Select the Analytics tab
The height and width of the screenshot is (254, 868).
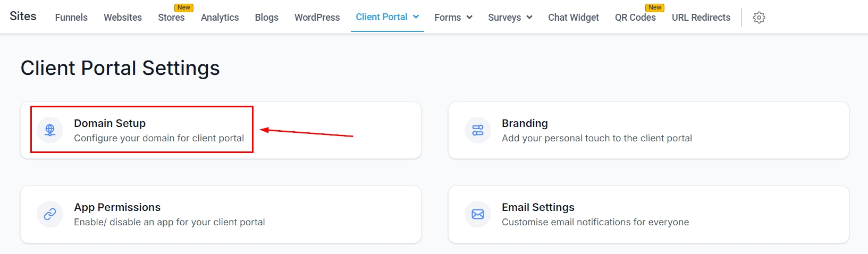pyautogui.click(x=220, y=18)
